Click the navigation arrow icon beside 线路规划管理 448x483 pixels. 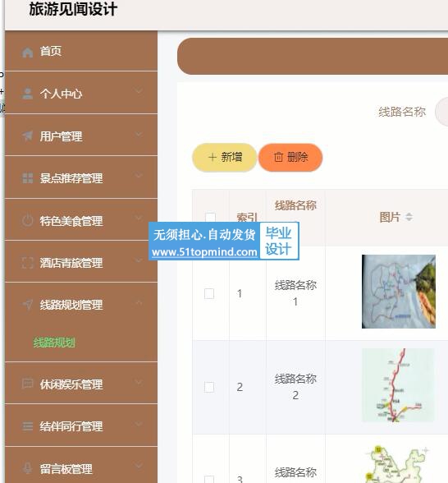coord(27,304)
